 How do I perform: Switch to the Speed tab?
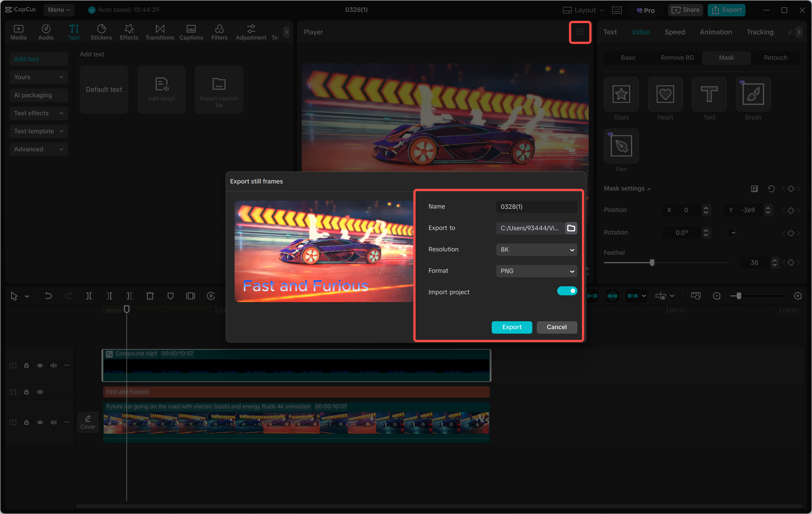point(674,32)
